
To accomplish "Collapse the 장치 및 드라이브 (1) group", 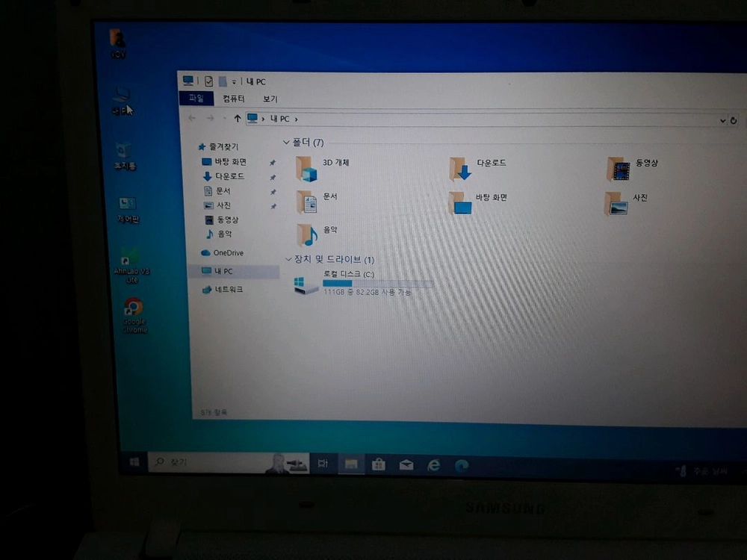I will click(288, 260).
